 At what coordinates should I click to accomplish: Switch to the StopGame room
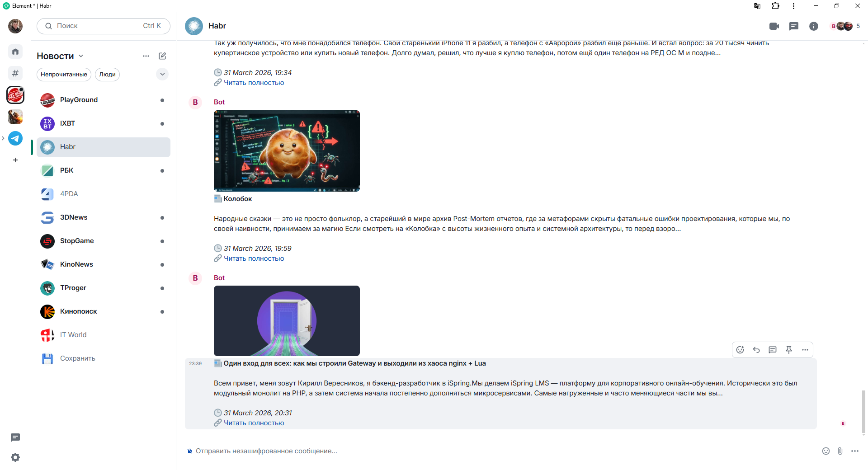tap(104, 241)
